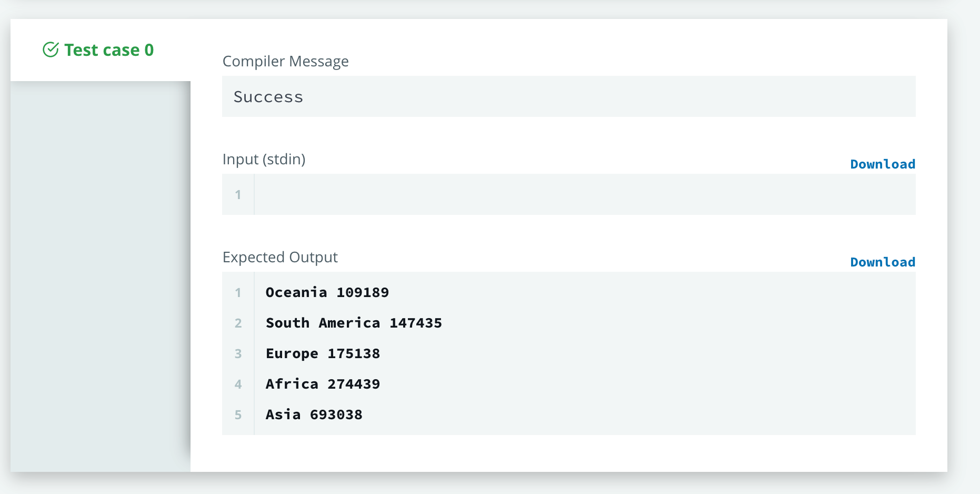980x494 pixels.
Task: Download the Expected Output file
Action: coord(883,262)
